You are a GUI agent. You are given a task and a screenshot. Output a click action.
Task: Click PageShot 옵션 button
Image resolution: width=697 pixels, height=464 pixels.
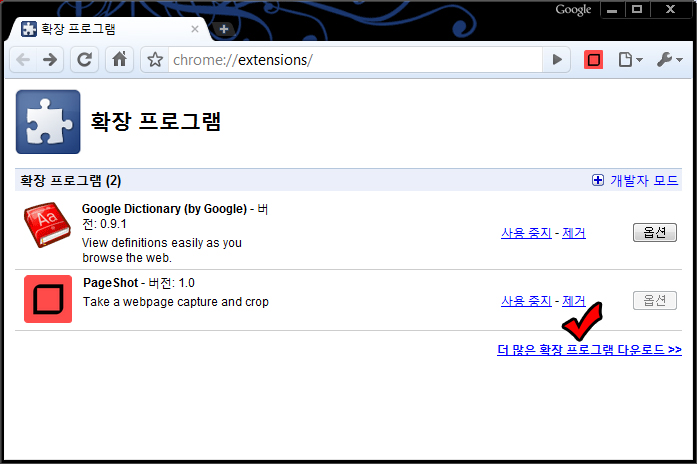coord(655,300)
